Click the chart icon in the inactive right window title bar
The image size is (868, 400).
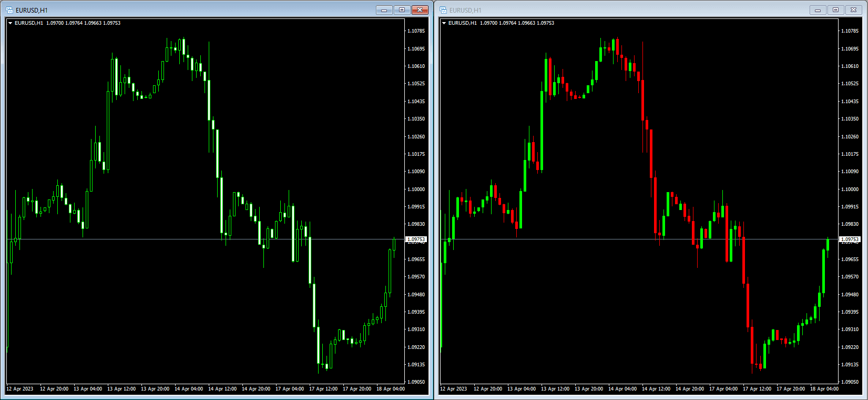click(443, 10)
